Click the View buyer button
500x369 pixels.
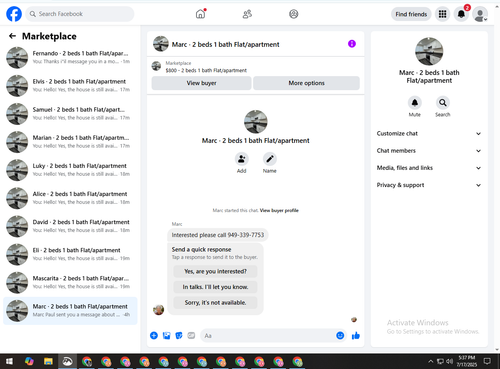tap(201, 83)
